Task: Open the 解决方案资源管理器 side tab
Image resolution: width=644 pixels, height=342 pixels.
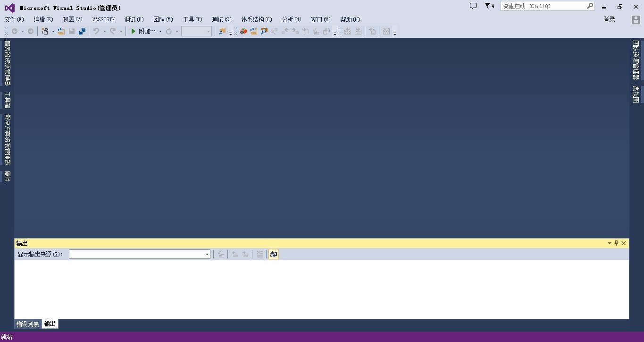Action: click(7, 139)
